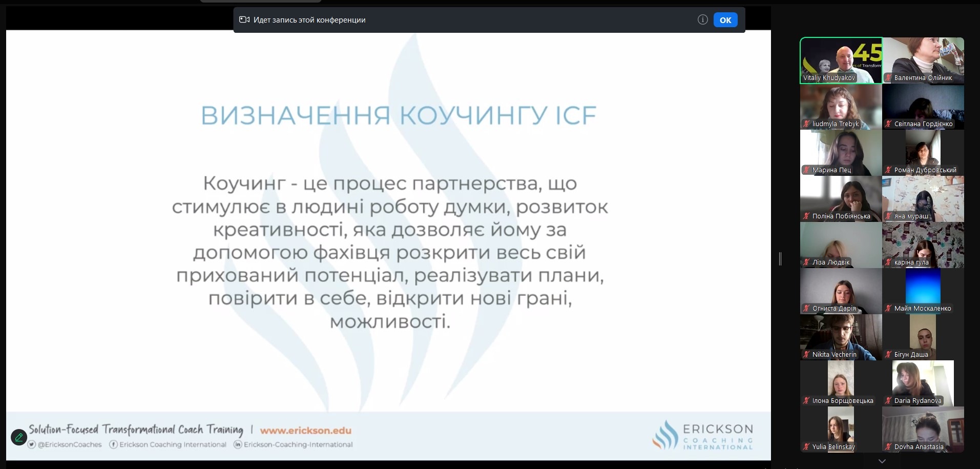Click the muted mic icon on Dovha Anastasia

pyautogui.click(x=888, y=447)
